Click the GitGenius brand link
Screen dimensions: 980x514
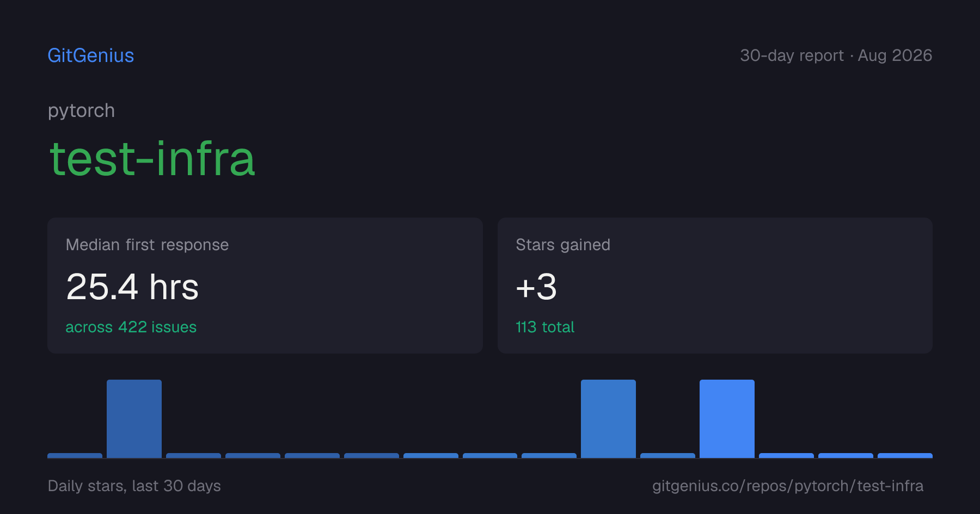click(x=91, y=55)
